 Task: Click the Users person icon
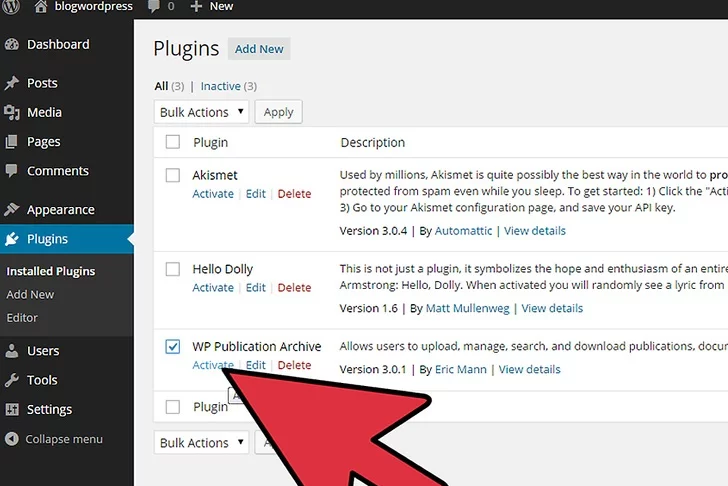tap(12, 351)
